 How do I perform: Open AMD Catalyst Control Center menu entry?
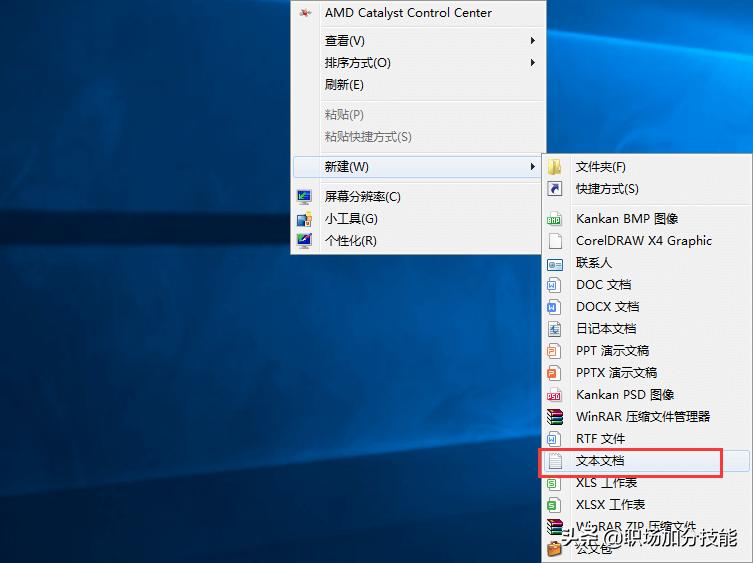(x=418, y=13)
